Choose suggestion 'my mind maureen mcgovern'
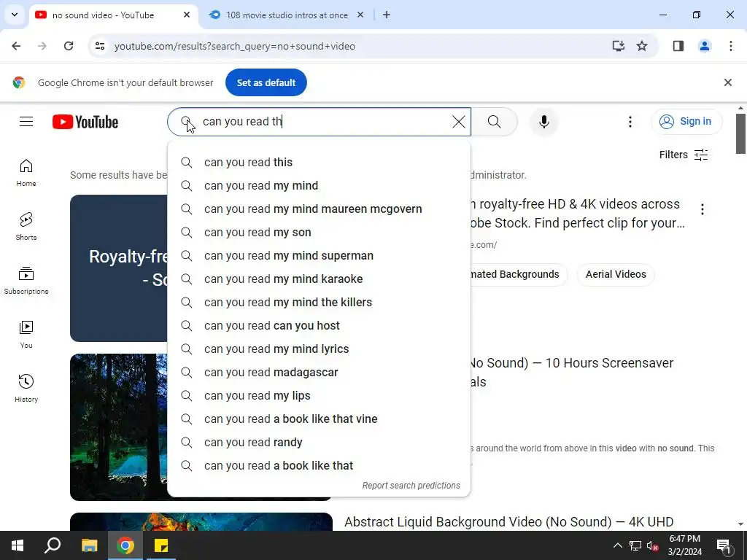 [319, 209]
